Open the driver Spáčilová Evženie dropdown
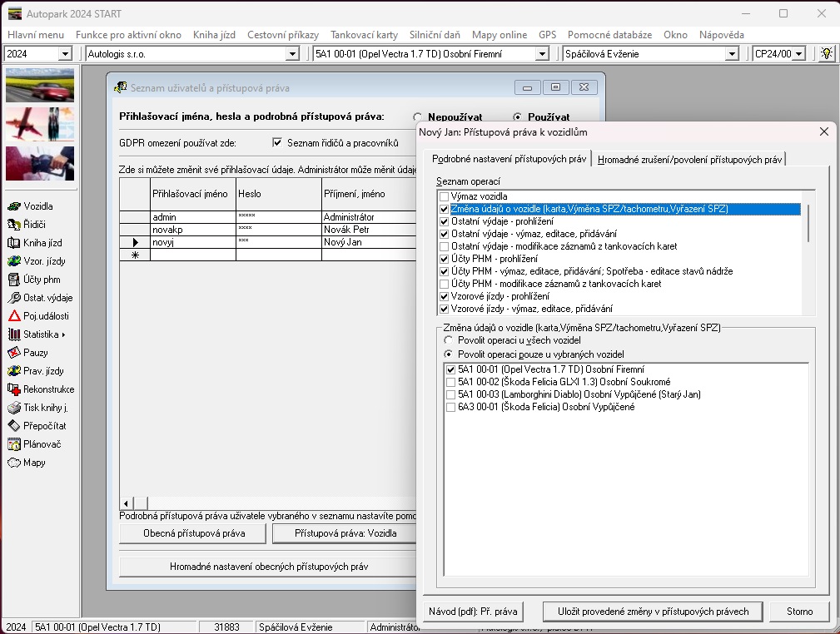 [x=733, y=53]
